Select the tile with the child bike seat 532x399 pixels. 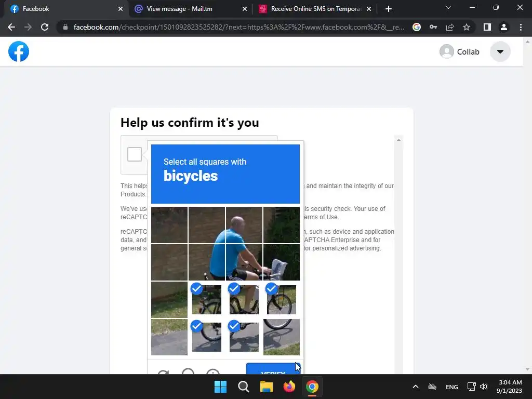coord(281,262)
